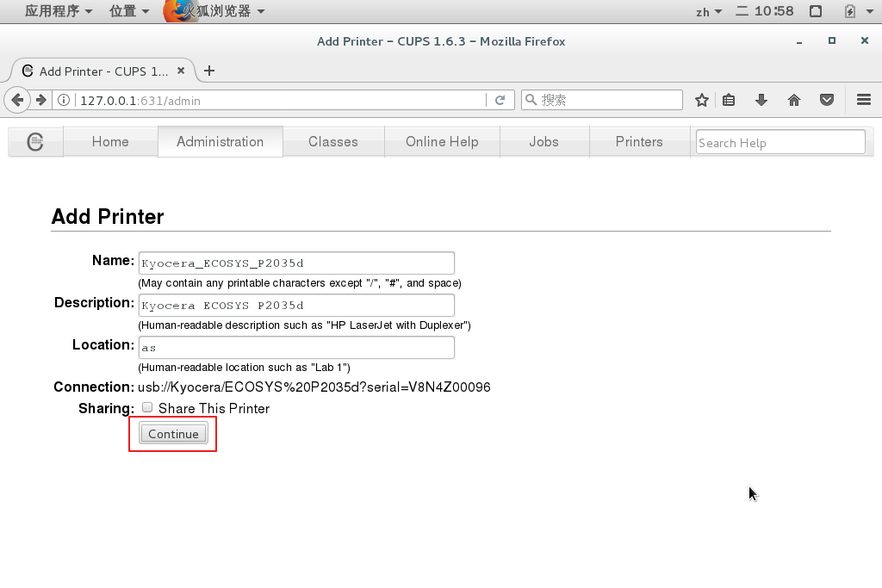Open the zh input language dropdown

tap(708, 11)
